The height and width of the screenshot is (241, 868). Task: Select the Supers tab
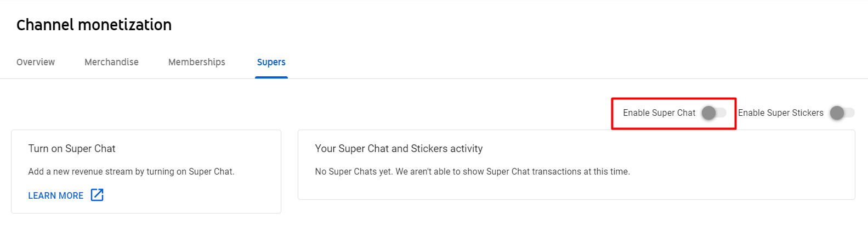[271, 62]
